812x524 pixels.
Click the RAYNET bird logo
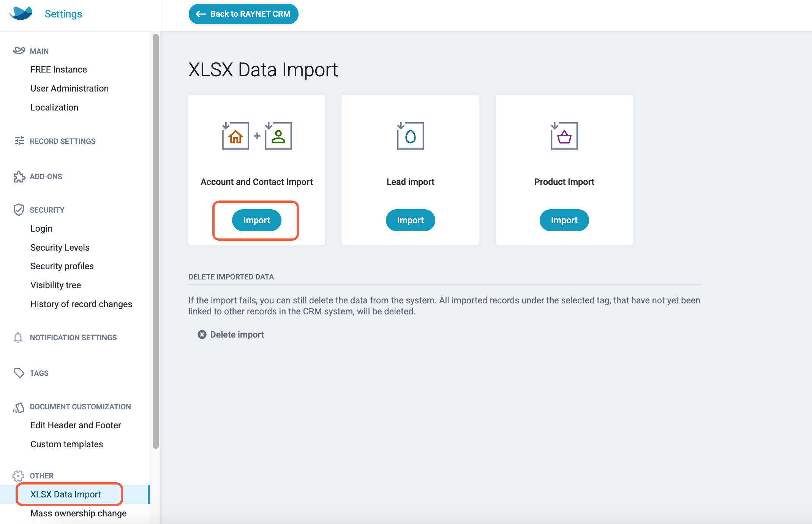coord(21,14)
